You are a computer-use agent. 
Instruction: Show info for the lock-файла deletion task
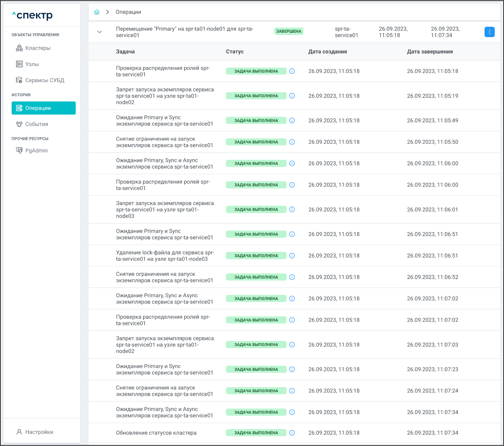(292, 256)
